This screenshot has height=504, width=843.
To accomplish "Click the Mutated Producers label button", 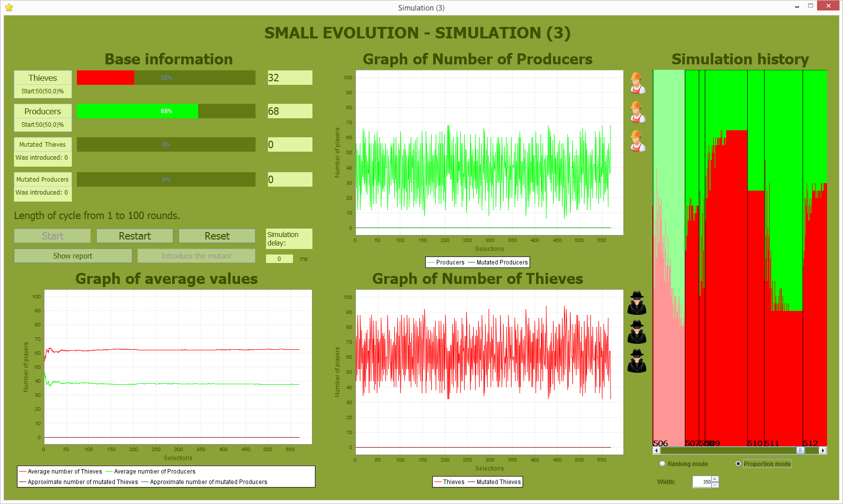I will pos(43,179).
